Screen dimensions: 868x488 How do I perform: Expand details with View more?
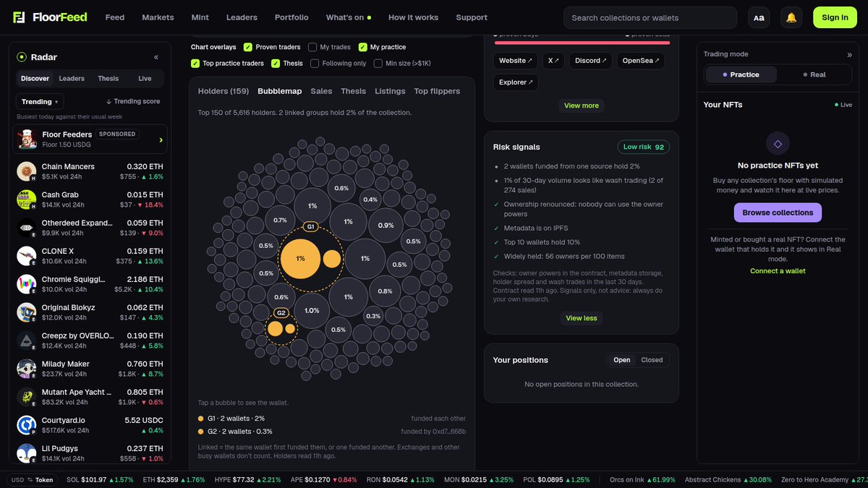click(582, 106)
